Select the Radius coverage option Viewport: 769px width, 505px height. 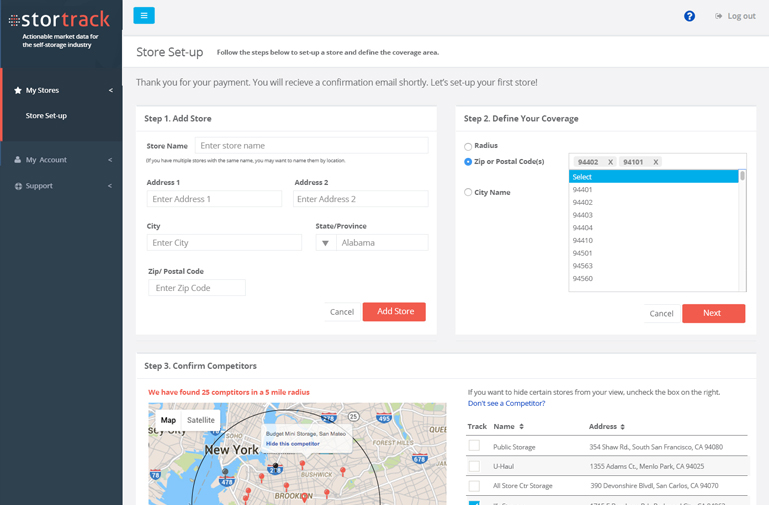[x=468, y=146]
